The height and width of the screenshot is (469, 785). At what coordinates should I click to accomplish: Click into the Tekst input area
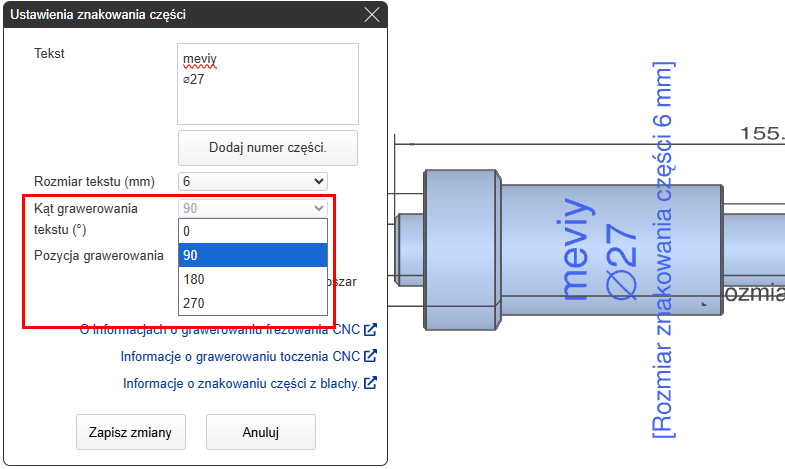coord(267,83)
